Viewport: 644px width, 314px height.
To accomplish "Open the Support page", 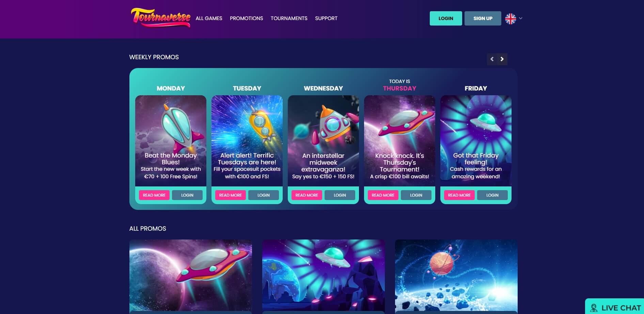I will click(326, 18).
